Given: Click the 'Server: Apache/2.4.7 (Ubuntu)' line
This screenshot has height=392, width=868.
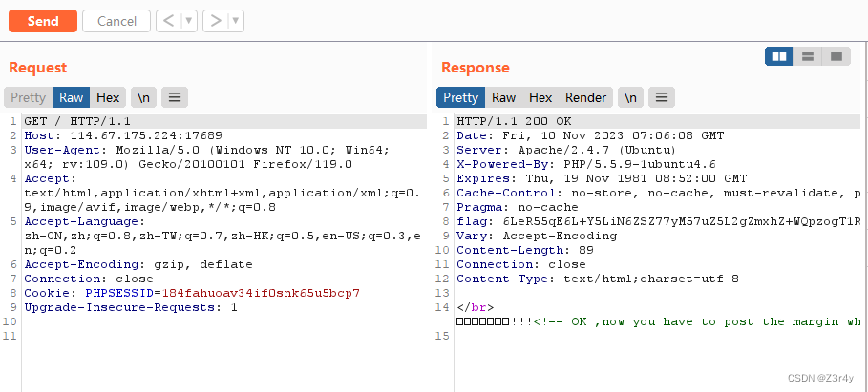Looking at the screenshot, I should pos(566,150).
